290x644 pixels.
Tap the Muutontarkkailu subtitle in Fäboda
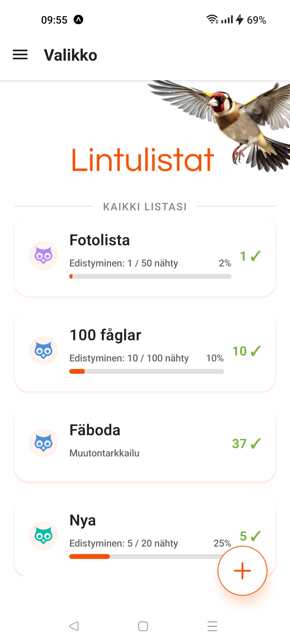(x=104, y=453)
